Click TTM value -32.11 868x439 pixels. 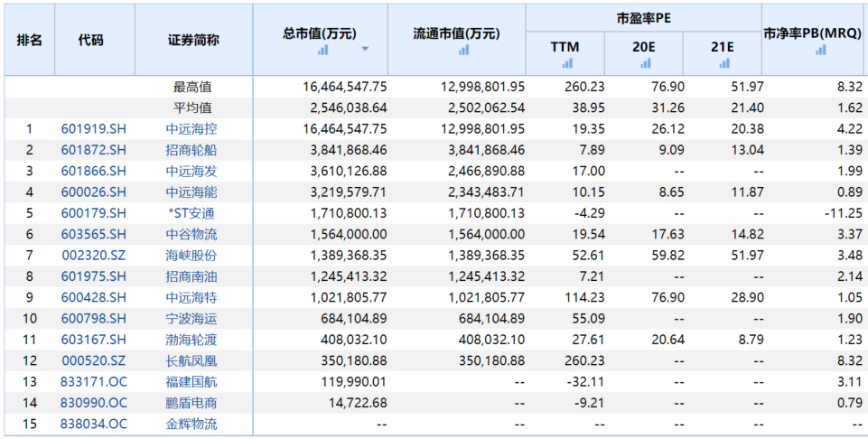pyautogui.click(x=585, y=382)
